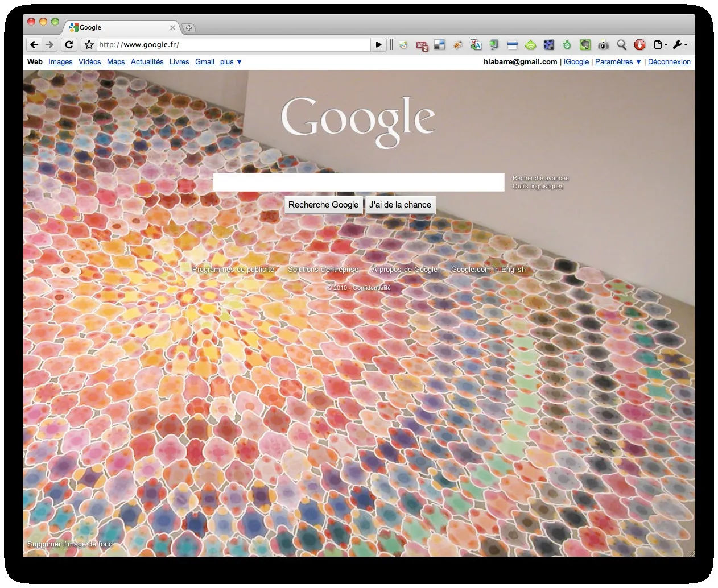718x588 pixels.
Task: Close the Google tab
Action: pos(173,27)
